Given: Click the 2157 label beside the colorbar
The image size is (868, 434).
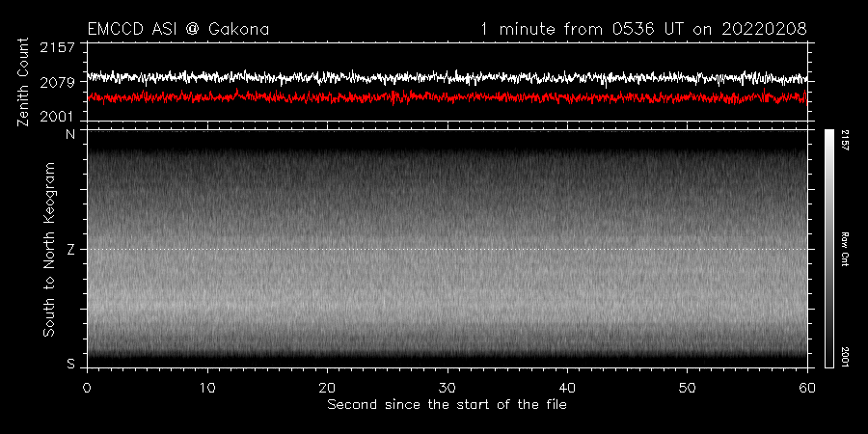Looking at the screenshot, I should [x=847, y=141].
